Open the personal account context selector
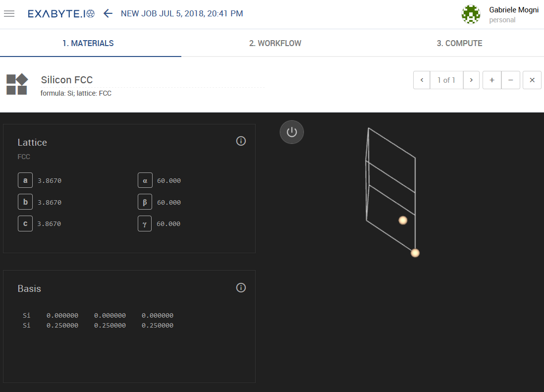The height and width of the screenshot is (392, 544). point(502,20)
